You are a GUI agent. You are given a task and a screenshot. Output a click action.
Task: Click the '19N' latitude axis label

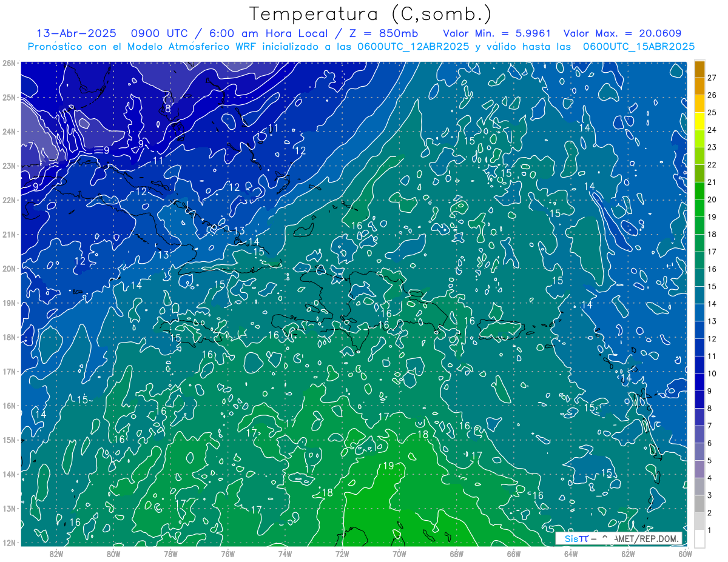(8, 303)
